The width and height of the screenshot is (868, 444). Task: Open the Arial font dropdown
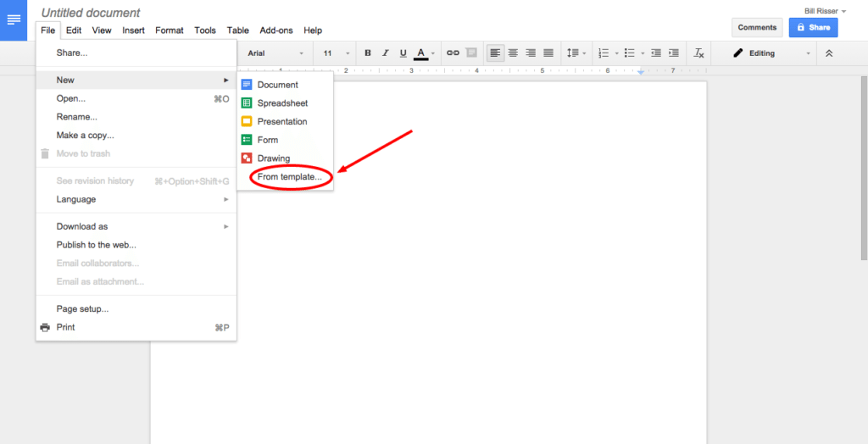point(275,53)
